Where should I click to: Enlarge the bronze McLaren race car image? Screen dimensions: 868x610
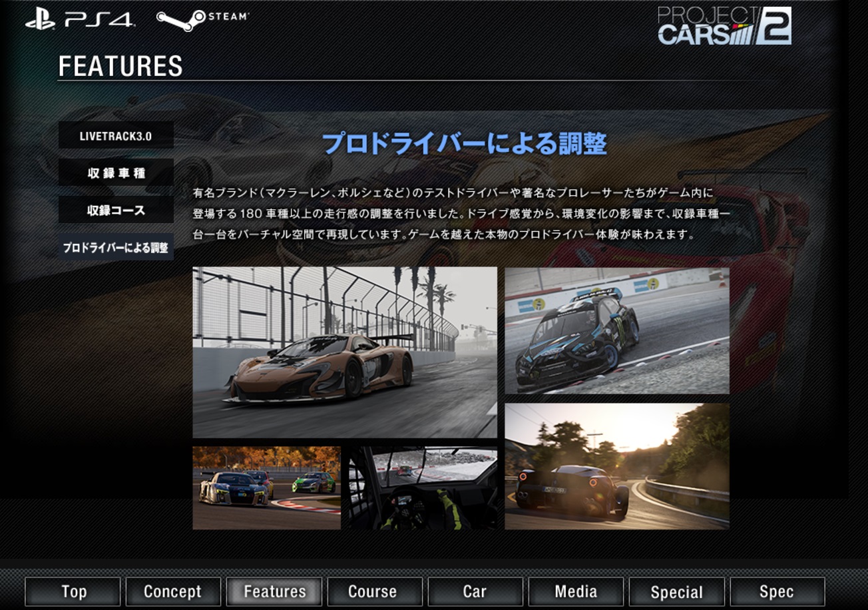click(345, 352)
